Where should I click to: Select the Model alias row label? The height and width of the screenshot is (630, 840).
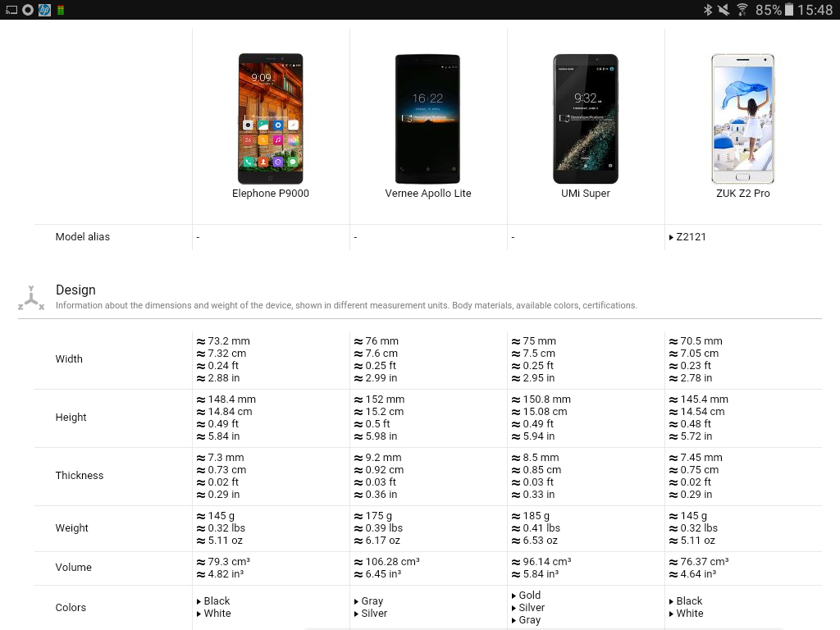[83, 237]
